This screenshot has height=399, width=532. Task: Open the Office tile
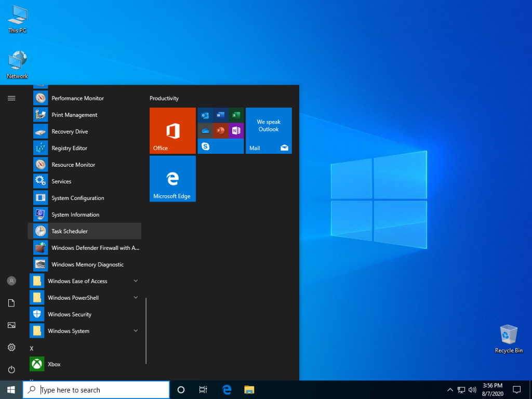(172, 130)
